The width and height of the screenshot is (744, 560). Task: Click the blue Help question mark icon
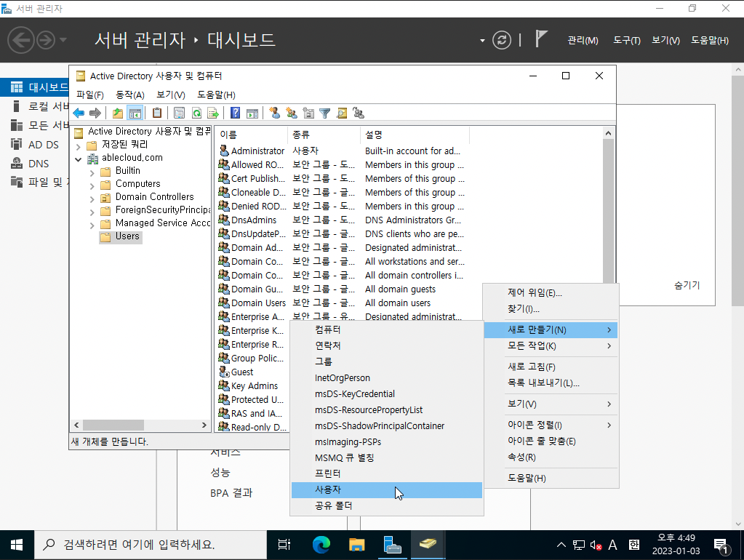click(236, 113)
